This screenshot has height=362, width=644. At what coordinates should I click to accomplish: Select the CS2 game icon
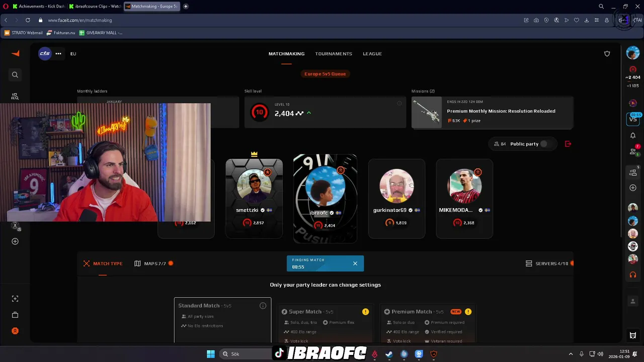click(x=45, y=53)
